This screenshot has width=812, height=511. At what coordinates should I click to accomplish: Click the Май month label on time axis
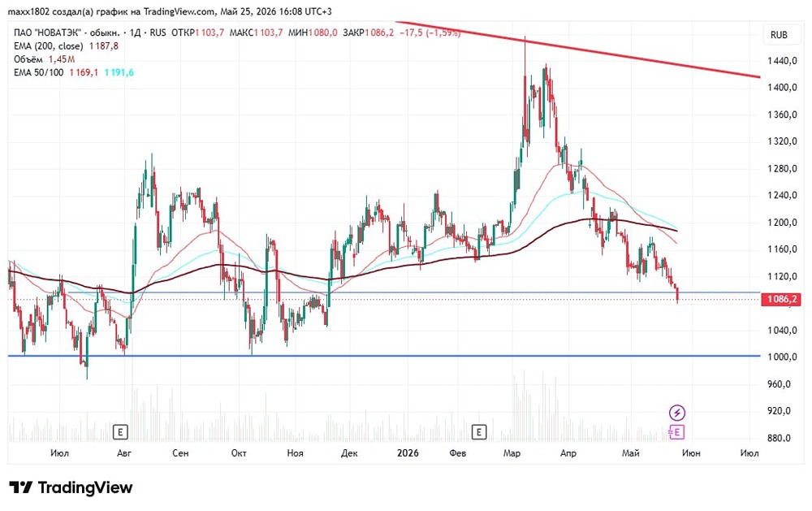(631, 453)
